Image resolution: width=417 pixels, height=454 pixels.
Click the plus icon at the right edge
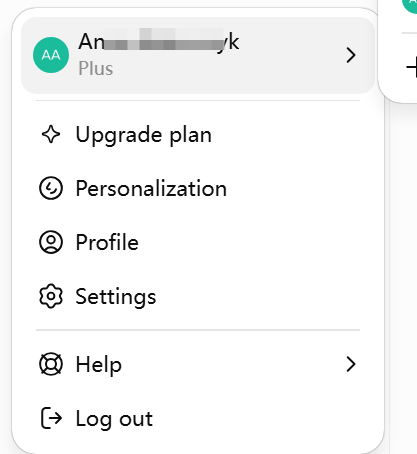pos(412,67)
